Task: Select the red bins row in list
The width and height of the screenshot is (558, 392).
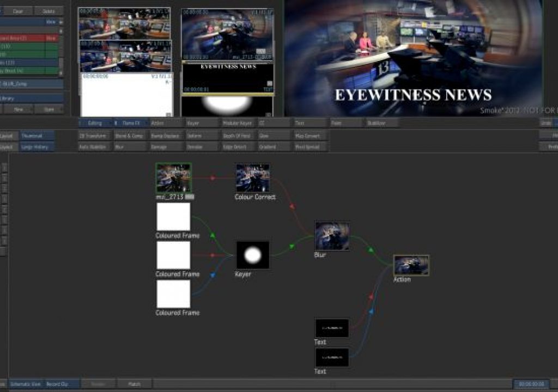Action: [29, 38]
